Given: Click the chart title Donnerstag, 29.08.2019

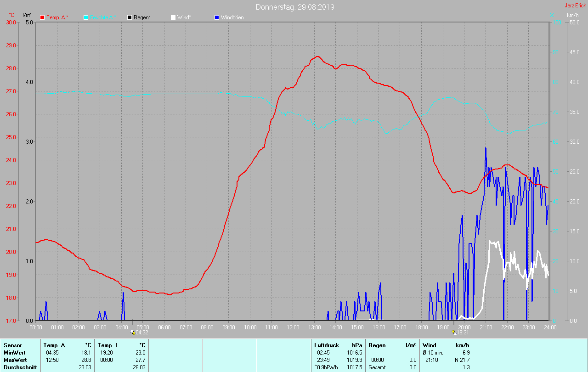Looking at the screenshot, I should (295, 7).
